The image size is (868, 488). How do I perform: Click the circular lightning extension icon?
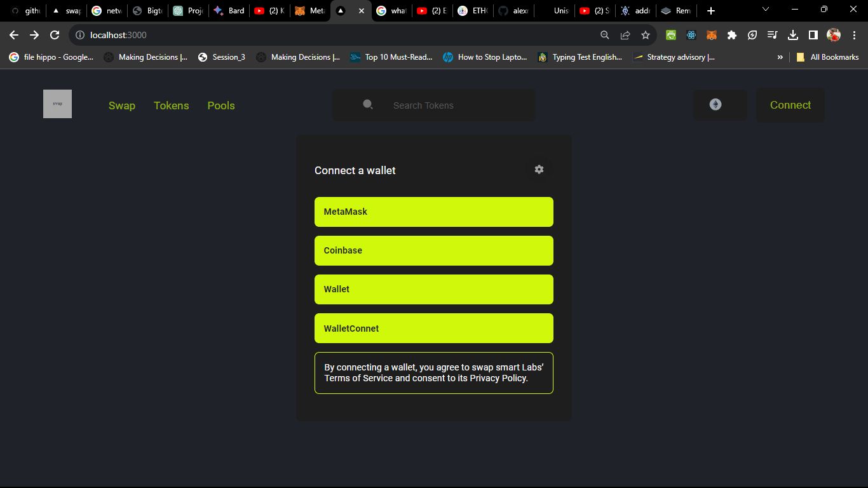[x=752, y=35]
